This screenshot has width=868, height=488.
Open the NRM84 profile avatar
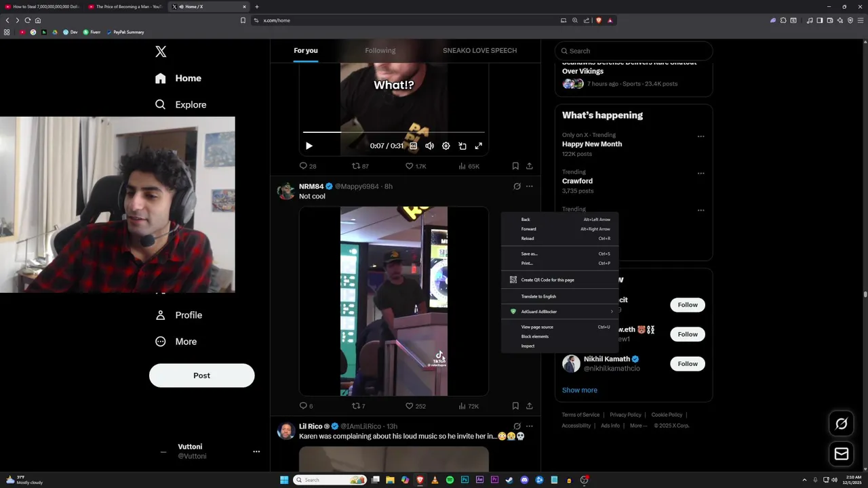coord(286,190)
